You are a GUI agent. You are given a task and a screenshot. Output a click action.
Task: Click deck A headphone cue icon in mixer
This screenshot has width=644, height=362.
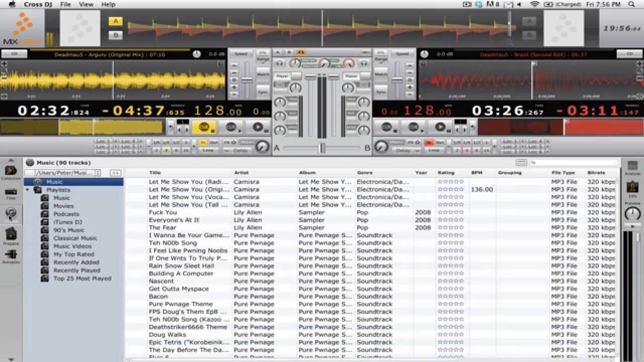(x=280, y=63)
